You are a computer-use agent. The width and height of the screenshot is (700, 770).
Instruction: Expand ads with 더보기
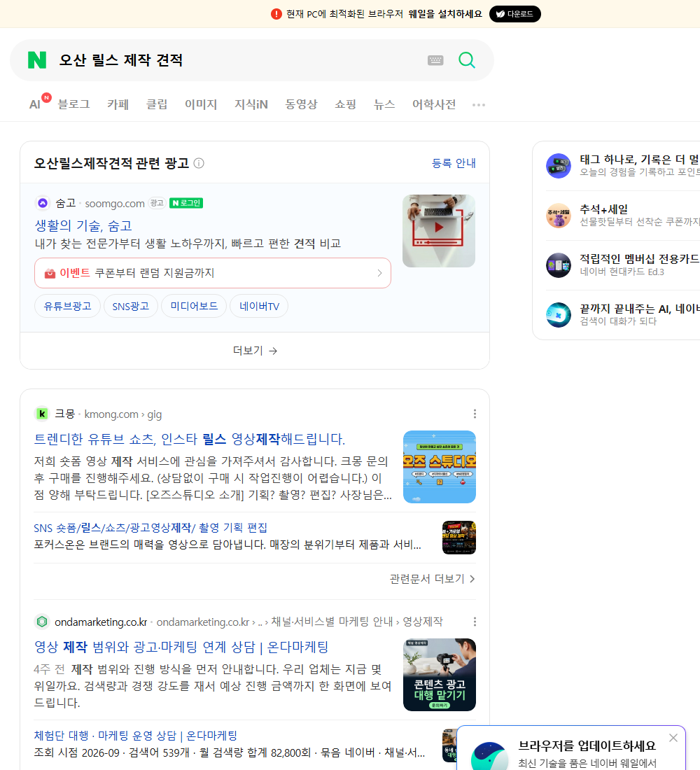point(255,351)
